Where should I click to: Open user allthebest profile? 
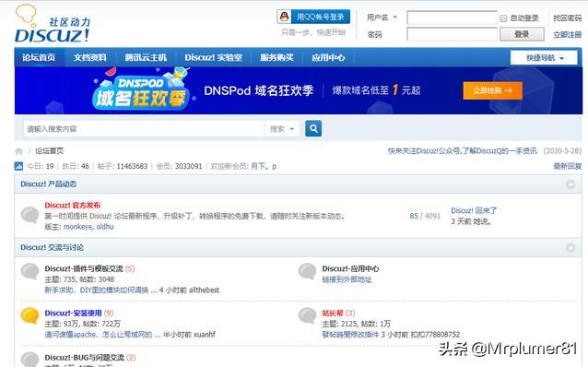click(x=204, y=290)
